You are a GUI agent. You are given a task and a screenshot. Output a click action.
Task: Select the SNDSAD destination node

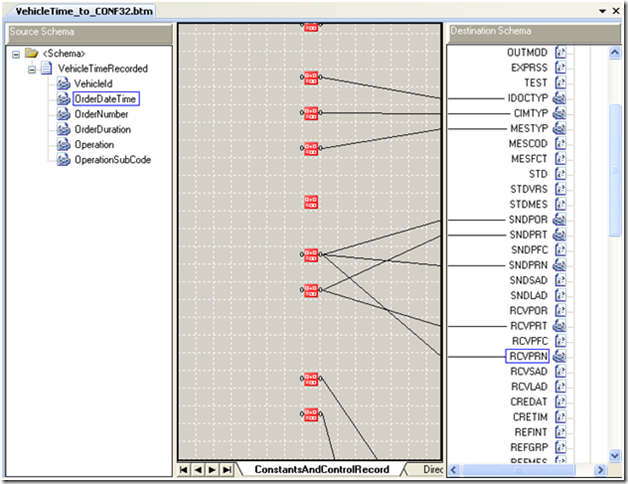pyautogui.click(x=528, y=280)
